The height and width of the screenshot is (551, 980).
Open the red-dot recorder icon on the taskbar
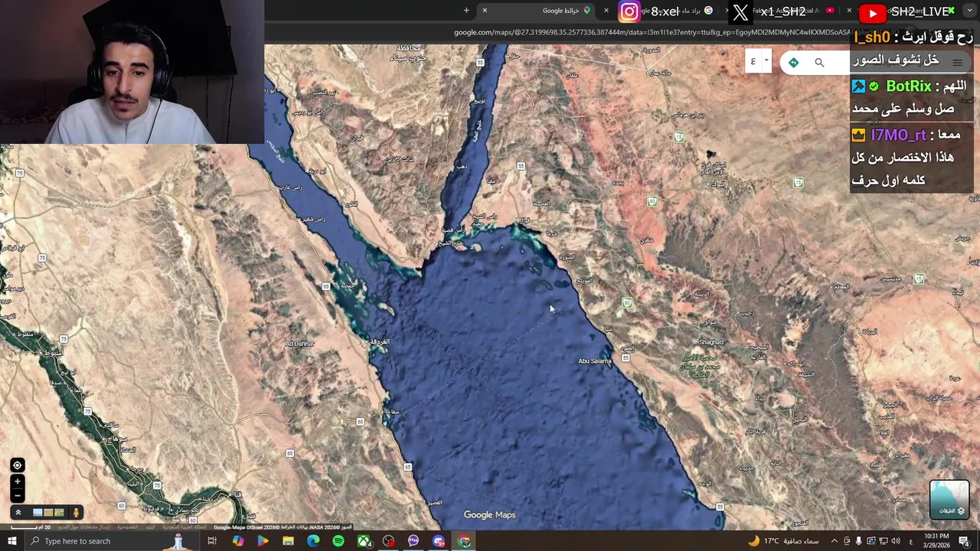(389, 541)
